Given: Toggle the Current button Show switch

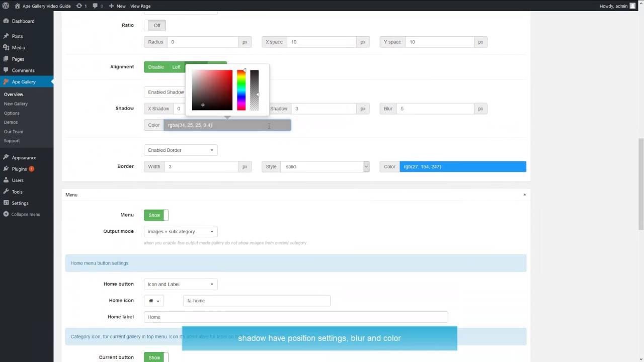Looking at the screenshot, I should tap(156, 357).
